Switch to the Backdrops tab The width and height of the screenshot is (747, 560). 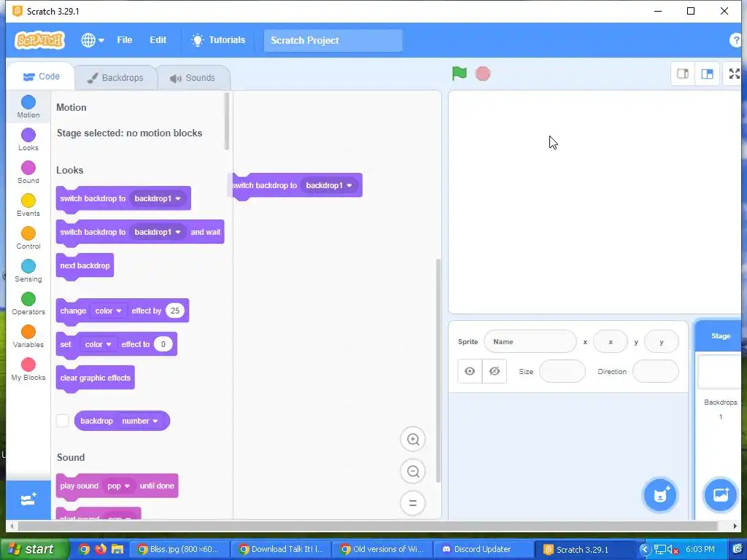point(116,77)
